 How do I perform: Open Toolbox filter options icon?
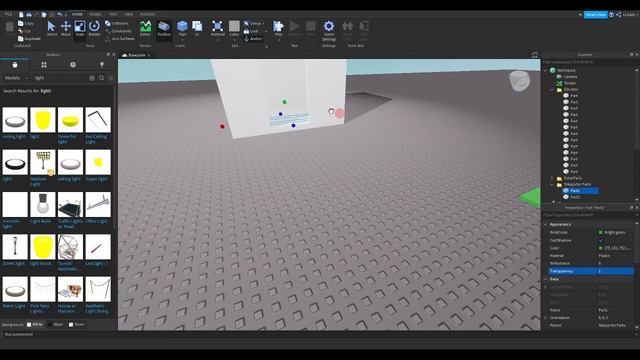click(111, 78)
